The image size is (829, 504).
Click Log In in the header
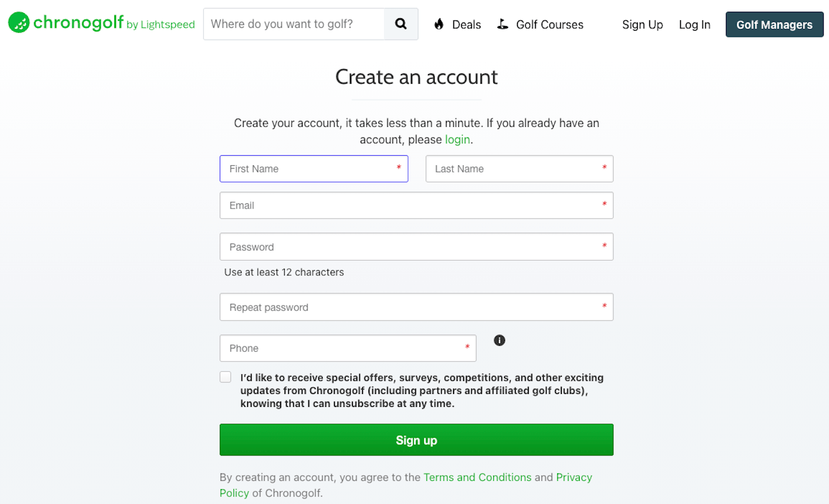[695, 24]
